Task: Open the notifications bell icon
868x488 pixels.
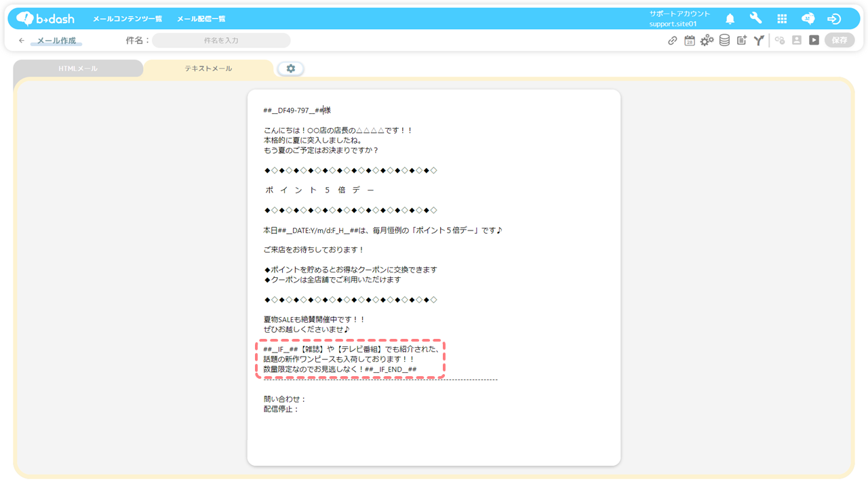Action: pos(730,19)
